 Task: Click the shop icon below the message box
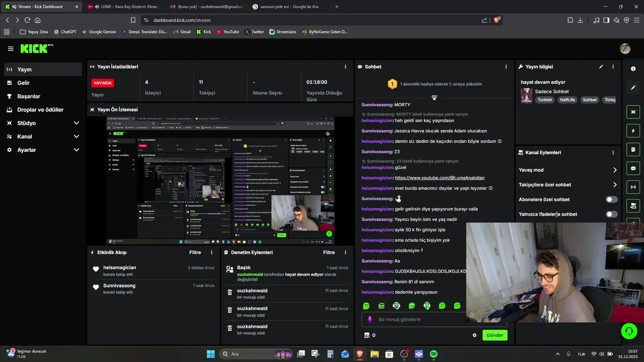pyautogui.click(x=367, y=335)
